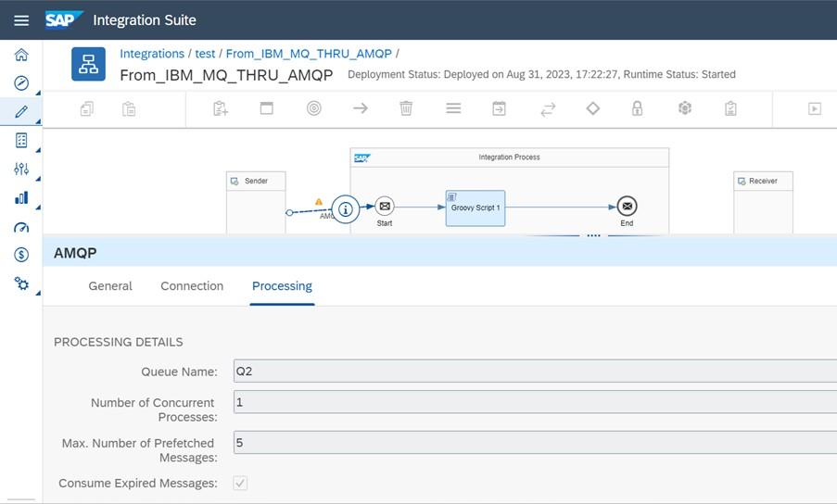Viewport: 837px width, 504px height.
Task: Select the Connector arrow toolbar icon
Action: (361, 108)
